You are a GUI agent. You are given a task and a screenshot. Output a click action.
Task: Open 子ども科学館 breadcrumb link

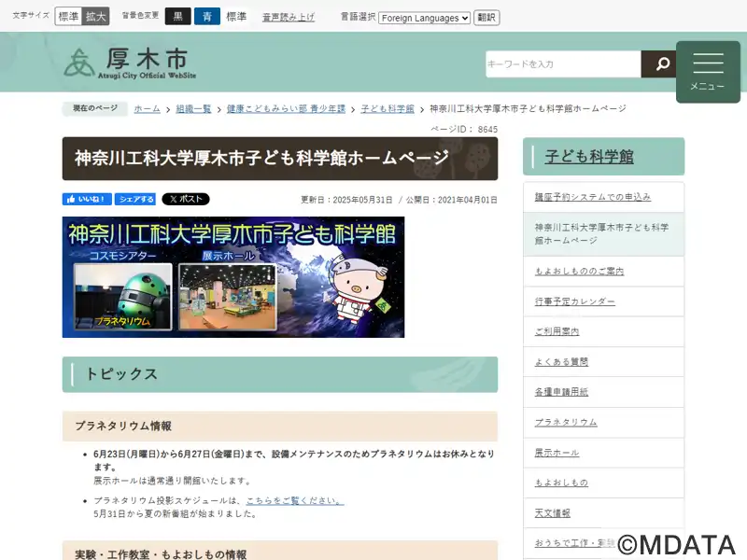click(x=388, y=108)
